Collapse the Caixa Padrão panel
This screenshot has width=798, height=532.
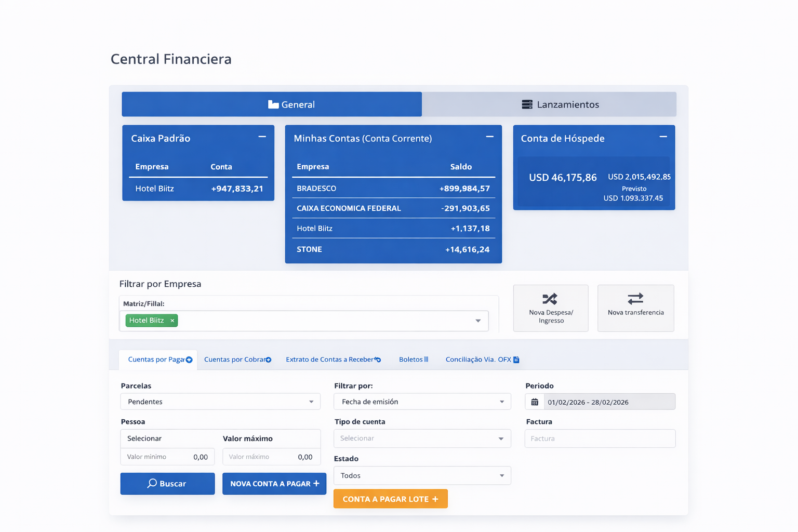(x=262, y=137)
